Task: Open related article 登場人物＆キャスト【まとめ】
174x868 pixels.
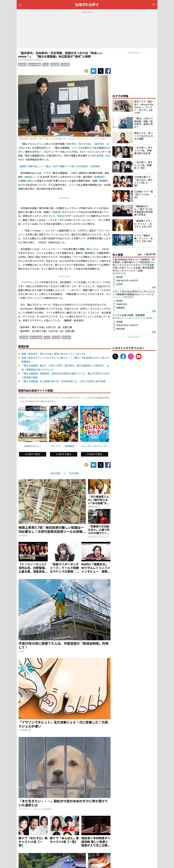Action: pos(53,354)
